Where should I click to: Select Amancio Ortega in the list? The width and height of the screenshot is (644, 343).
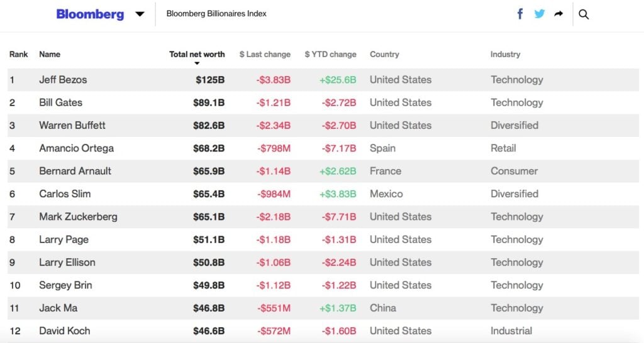pos(76,148)
